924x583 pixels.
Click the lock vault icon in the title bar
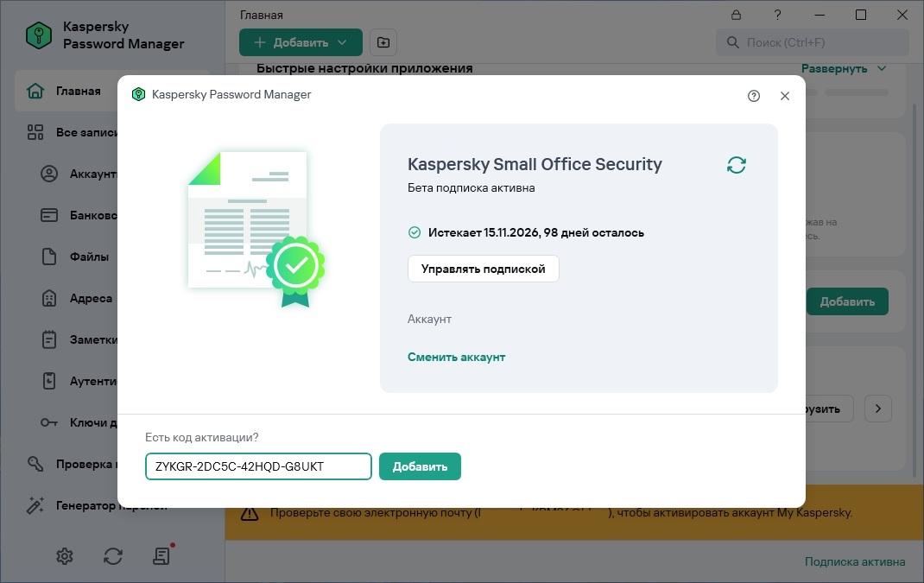tap(736, 15)
